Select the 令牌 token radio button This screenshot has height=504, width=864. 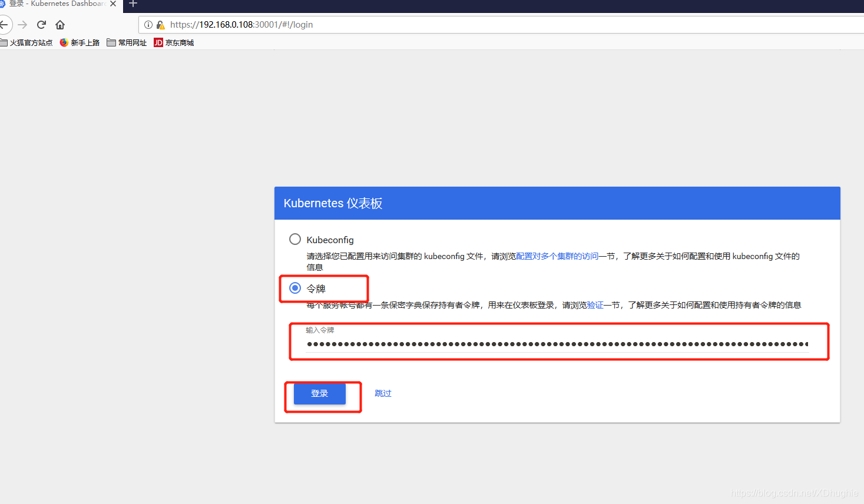pyautogui.click(x=294, y=288)
